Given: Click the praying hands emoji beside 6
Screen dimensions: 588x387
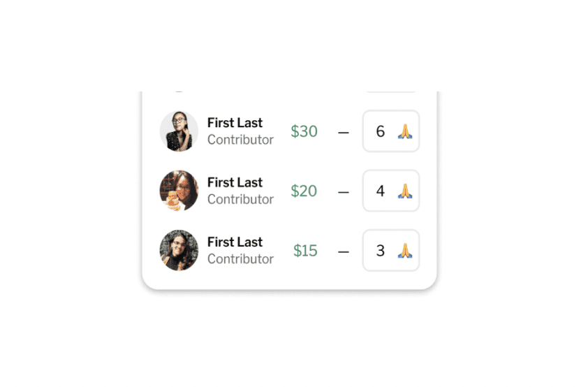Looking at the screenshot, I should pyautogui.click(x=405, y=131).
